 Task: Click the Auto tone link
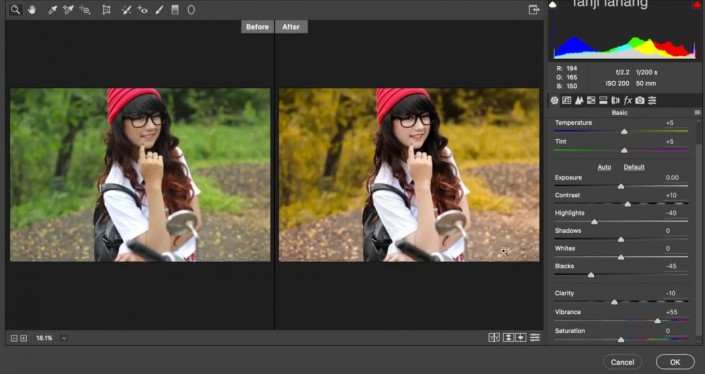[604, 167]
